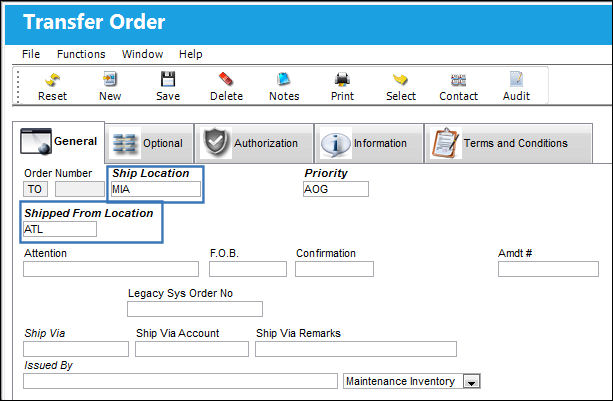Image resolution: width=613 pixels, height=401 pixels.
Task: Expand the Maintenance Inventory dropdown arrow
Action: pyautogui.click(x=471, y=381)
